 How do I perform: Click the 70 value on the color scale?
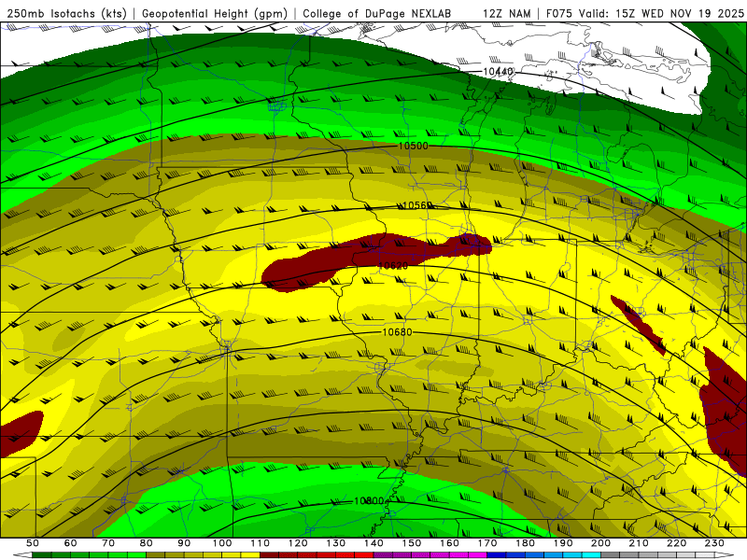coord(108,543)
